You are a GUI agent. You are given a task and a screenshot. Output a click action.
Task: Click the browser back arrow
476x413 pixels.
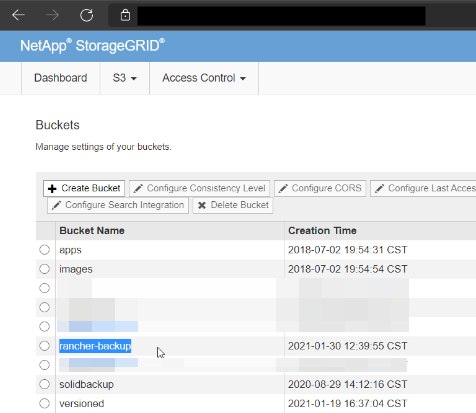click(x=18, y=15)
